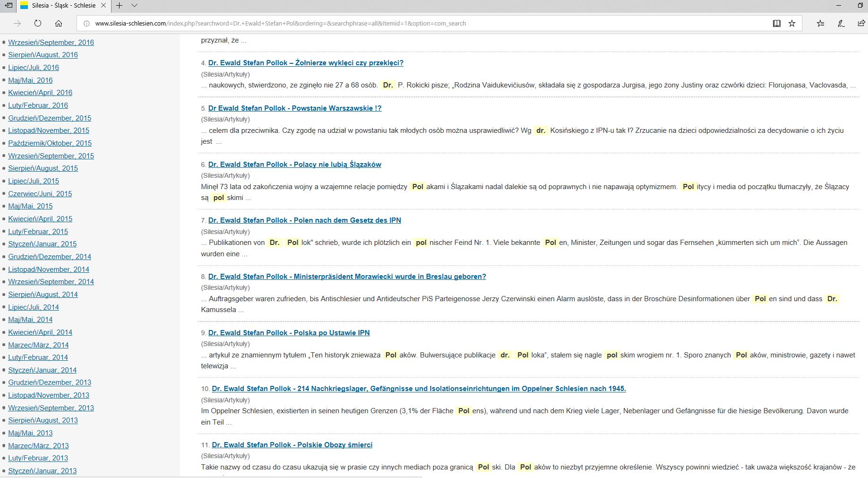
Task: Open result 214 Nachkriegslager, Gefängnisse article
Action: click(x=419, y=389)
